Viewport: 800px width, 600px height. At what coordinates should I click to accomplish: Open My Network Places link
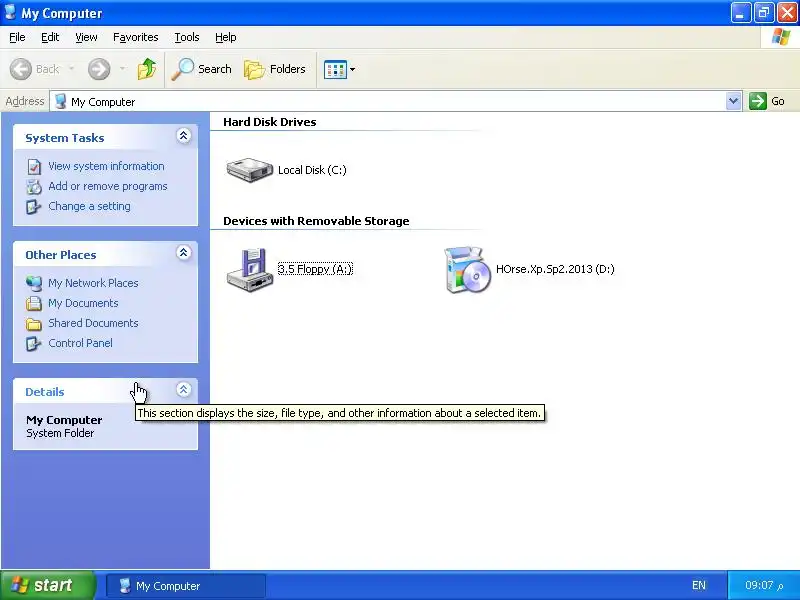pos(93,283)
